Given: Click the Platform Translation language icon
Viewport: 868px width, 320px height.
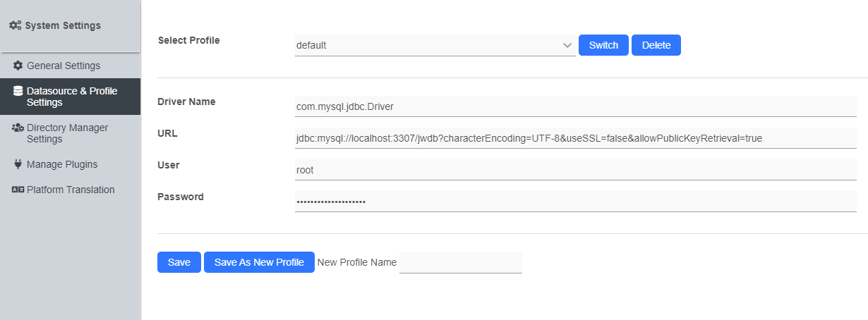Looking at the screenshot, I should (18, 190).
